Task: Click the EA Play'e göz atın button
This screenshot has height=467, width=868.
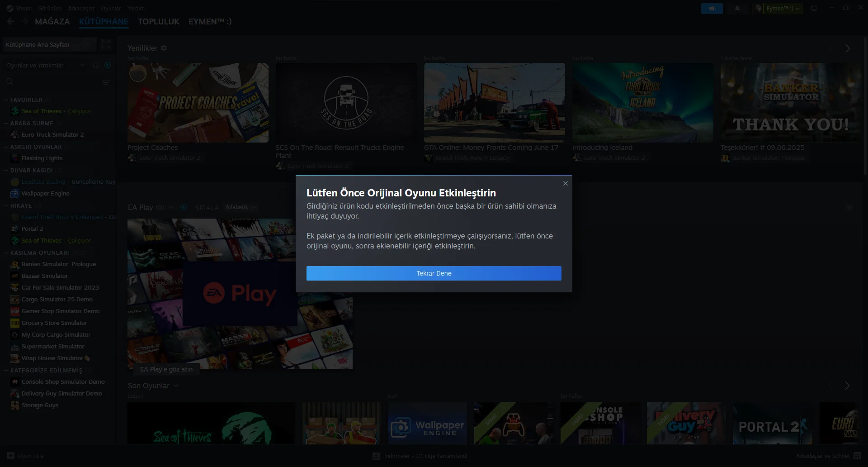Action: pyautogui.click(x=166, y=369)
